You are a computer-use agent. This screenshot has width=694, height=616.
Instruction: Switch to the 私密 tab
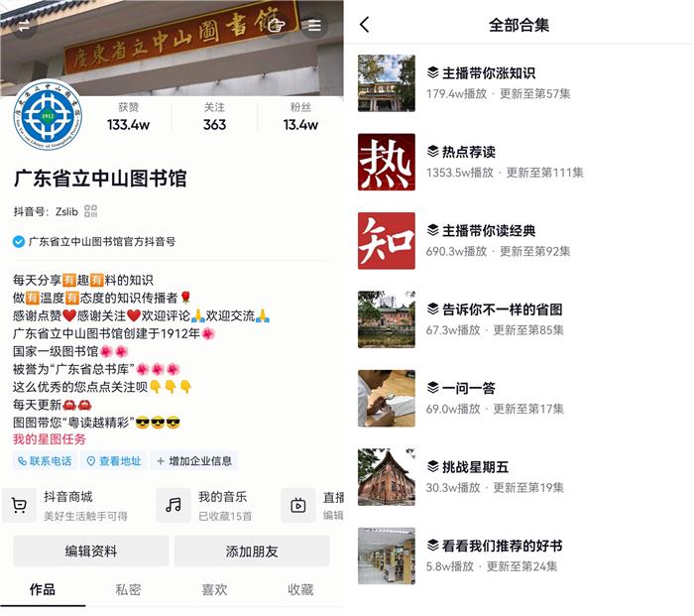pos(128,589)
